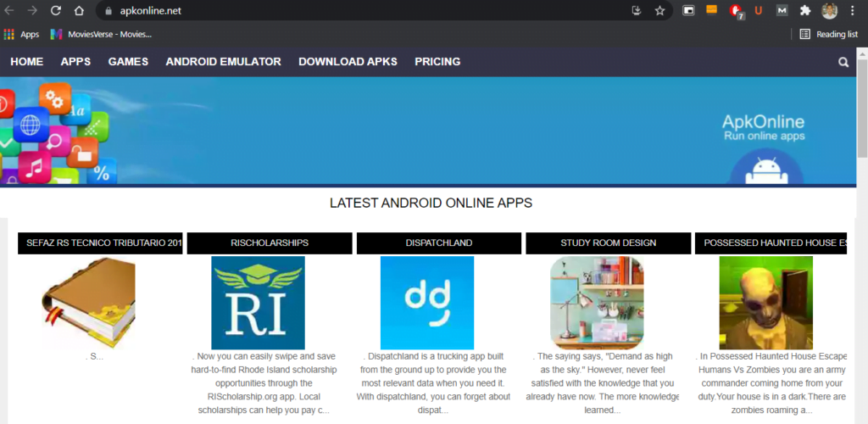Click the website search magnifier icon

click(x=843, y=62)
